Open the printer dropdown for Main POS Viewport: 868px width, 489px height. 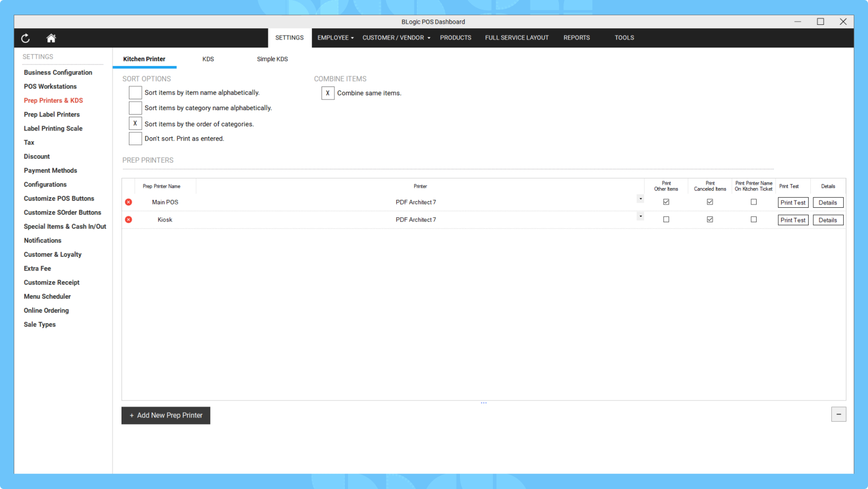coord(640,199)
